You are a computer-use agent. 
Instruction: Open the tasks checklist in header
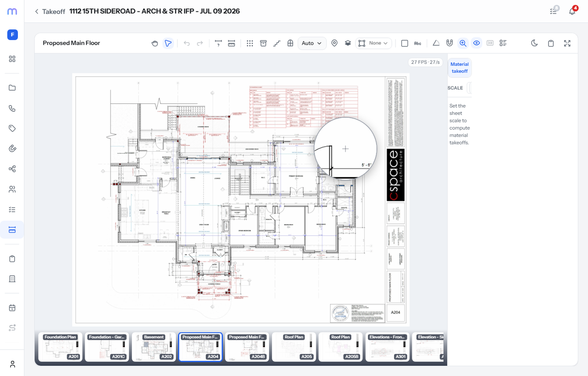point(554,11)
